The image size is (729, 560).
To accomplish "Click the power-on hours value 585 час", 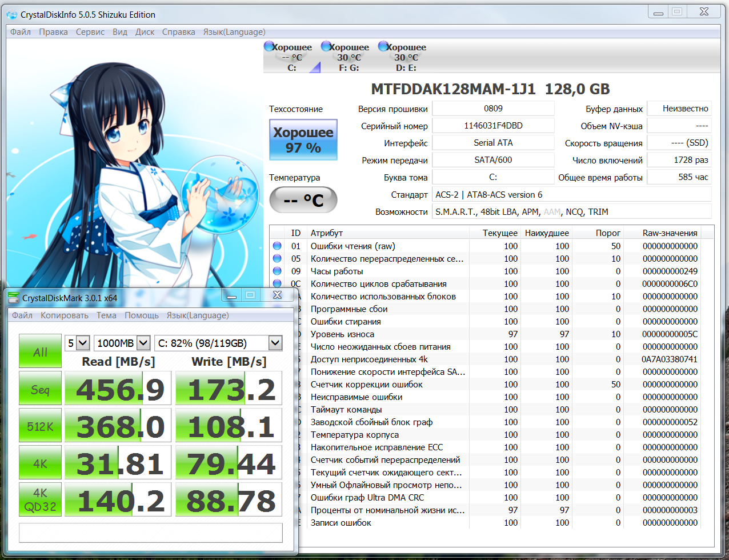I will tap(679, 177).
